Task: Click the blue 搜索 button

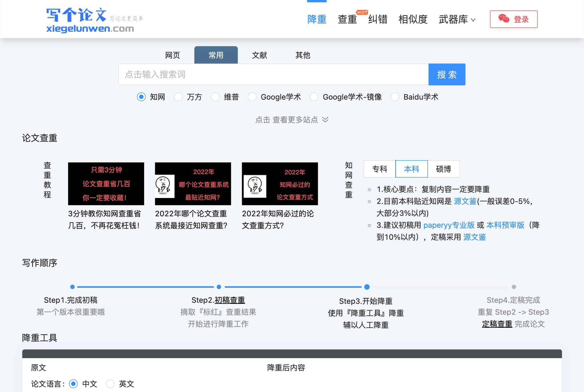Action: pyautogui.click(x=447, y=74)
